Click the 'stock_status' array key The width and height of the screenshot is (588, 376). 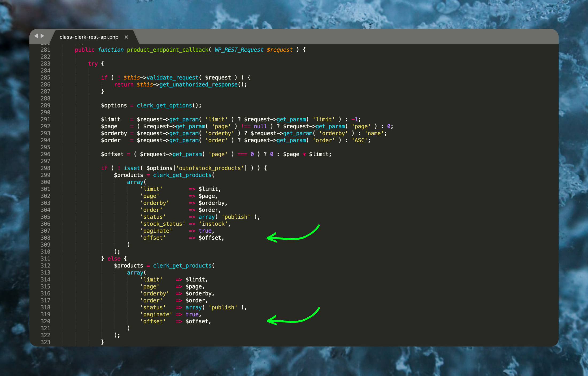163,224
